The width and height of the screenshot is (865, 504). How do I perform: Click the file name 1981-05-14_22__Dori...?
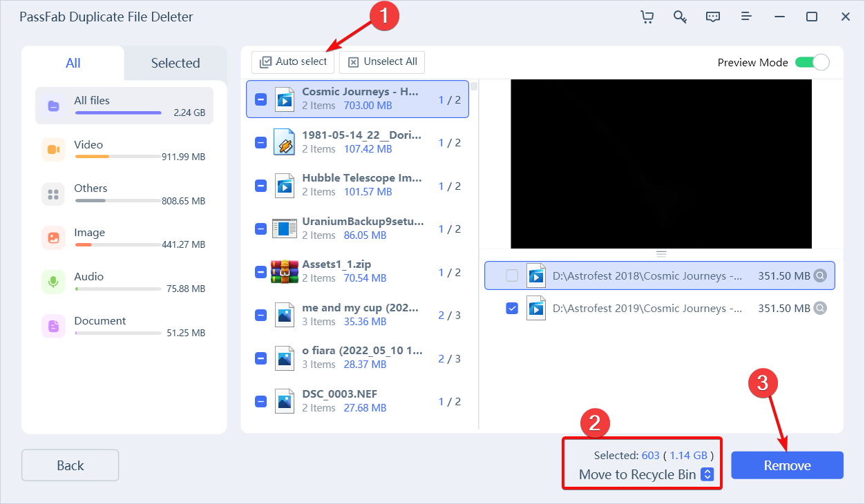tap(362, 135)
